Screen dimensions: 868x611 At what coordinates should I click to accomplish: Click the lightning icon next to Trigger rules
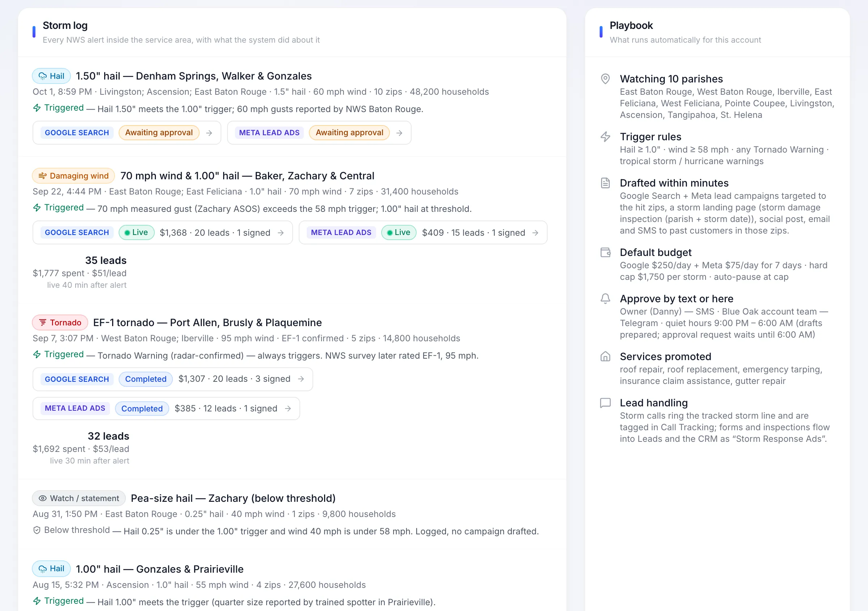click(x=605, y=136)
